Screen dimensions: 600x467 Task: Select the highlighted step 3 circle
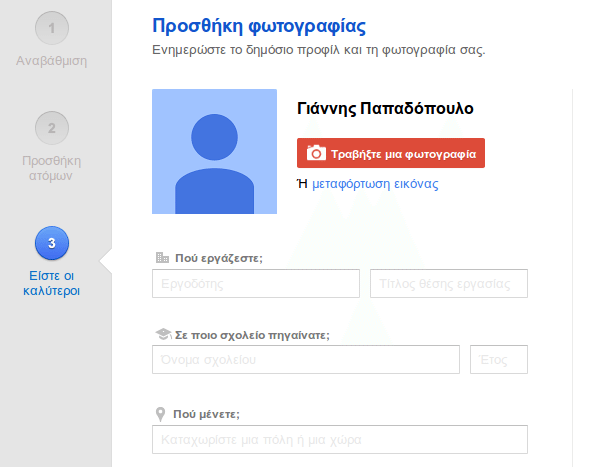51,242
